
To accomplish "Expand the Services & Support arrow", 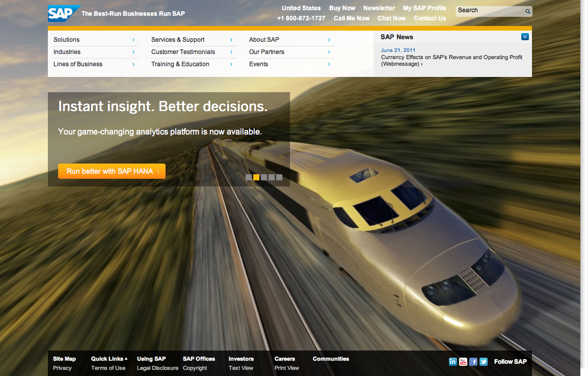I will point(231,40).
